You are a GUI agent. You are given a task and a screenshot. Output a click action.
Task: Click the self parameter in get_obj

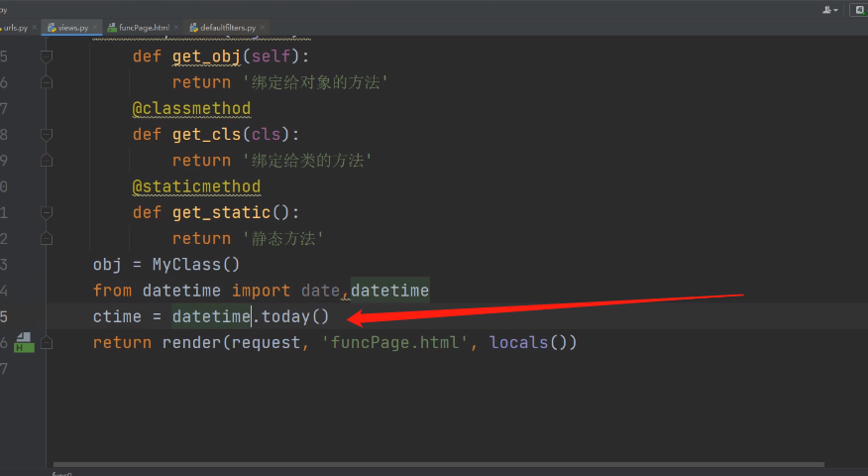(x=271, y=57)
